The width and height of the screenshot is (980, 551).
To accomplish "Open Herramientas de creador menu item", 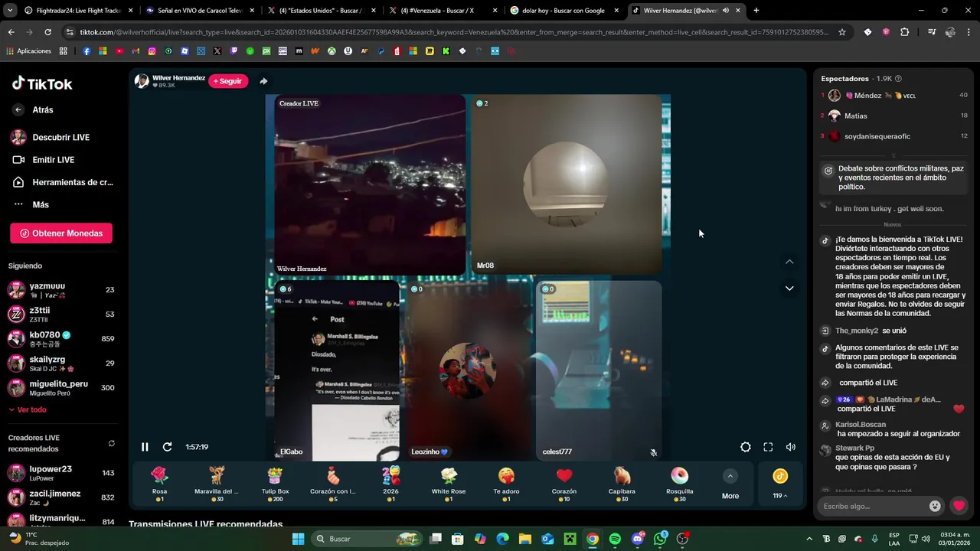I will 62,182.
